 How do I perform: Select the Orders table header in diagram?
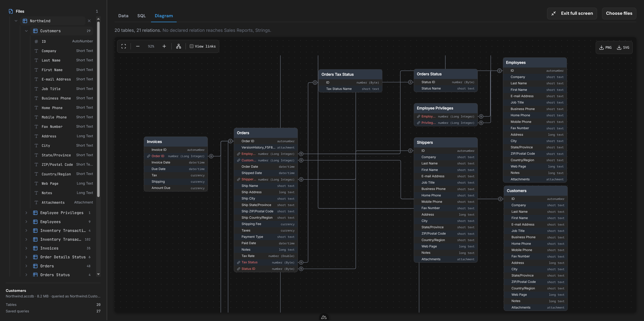coord(266,133)
